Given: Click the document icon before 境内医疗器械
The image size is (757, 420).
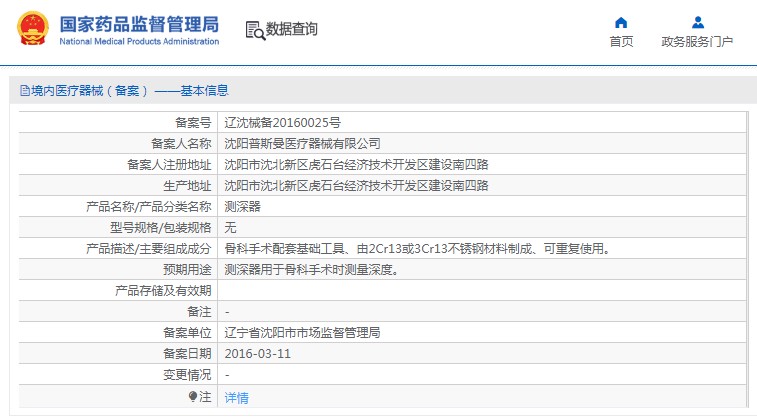Looking at the screenshot, I should (25, 90).
